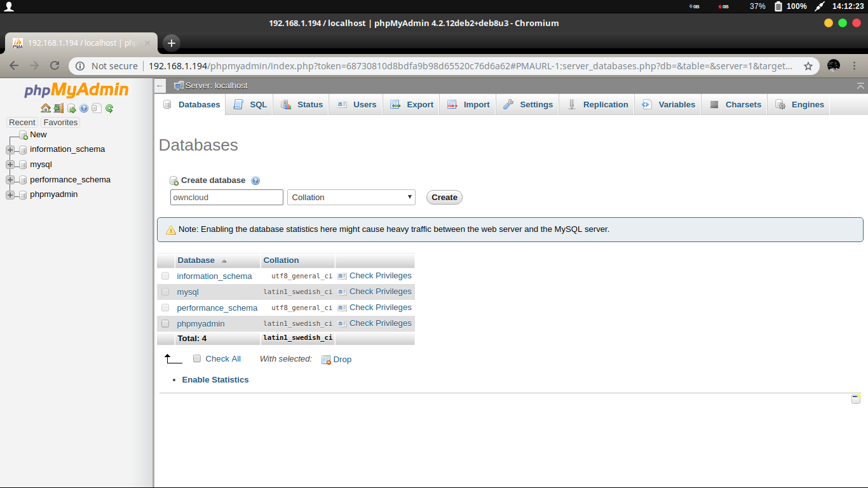Click the Favorites button in sidebar
868x488 pixels.
click(x=60, y=122)
